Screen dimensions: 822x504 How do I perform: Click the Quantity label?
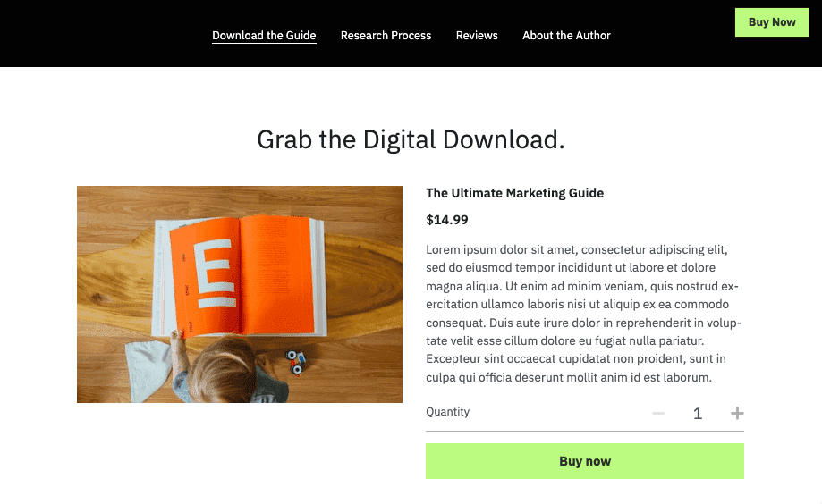pyautogui.click(x=448, y=412)
